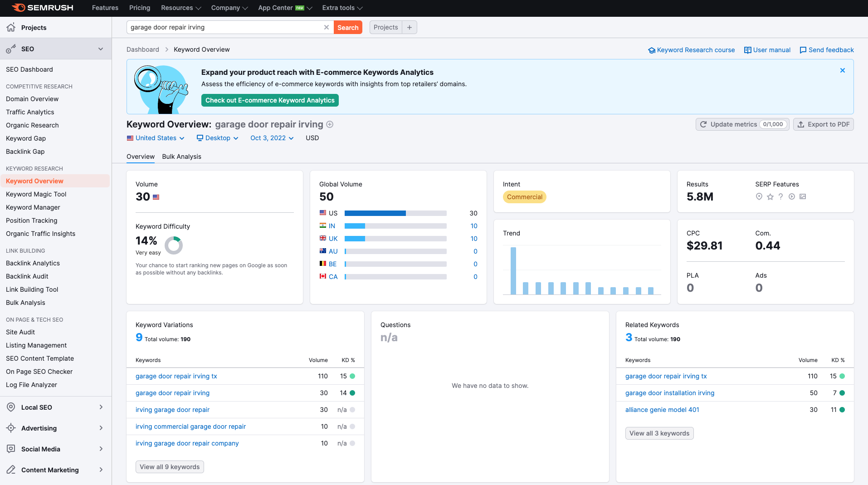Go to Features in the top bar
Image resolution: width=868 pixels, height=485 pixels.
105,8
